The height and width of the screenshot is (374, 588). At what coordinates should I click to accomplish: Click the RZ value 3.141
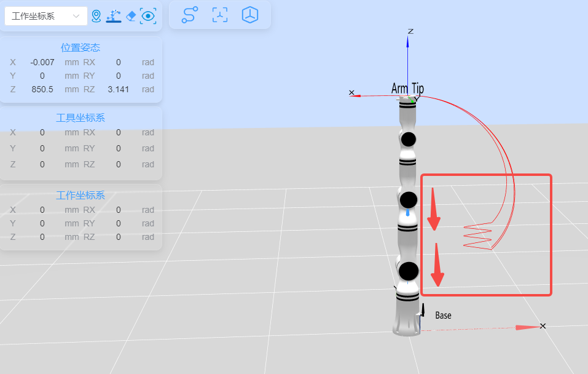click(117, 89)
